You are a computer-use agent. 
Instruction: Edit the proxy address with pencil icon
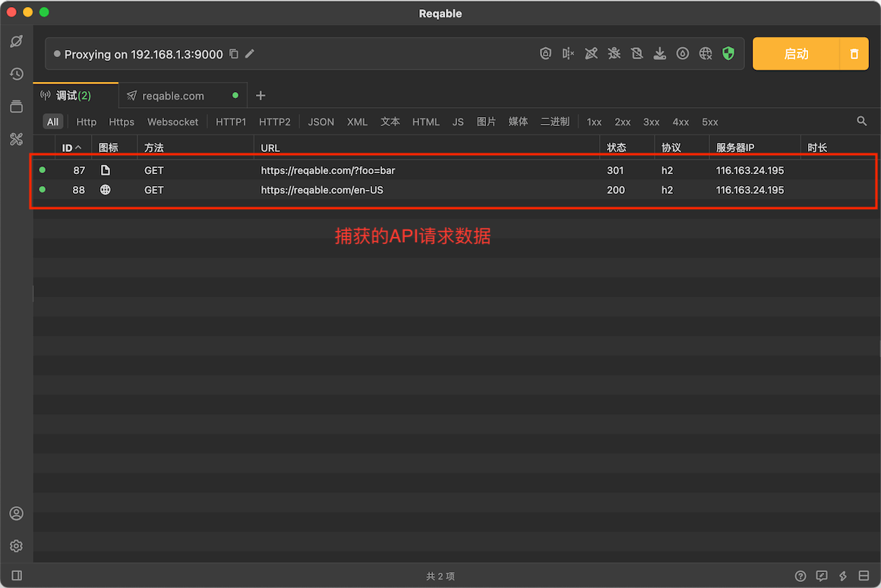tap(249, 54)
